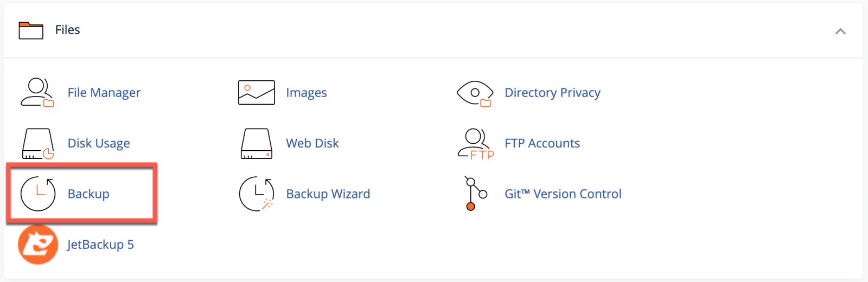
Task: Open the File Manager link
Action: pos(104,93)
